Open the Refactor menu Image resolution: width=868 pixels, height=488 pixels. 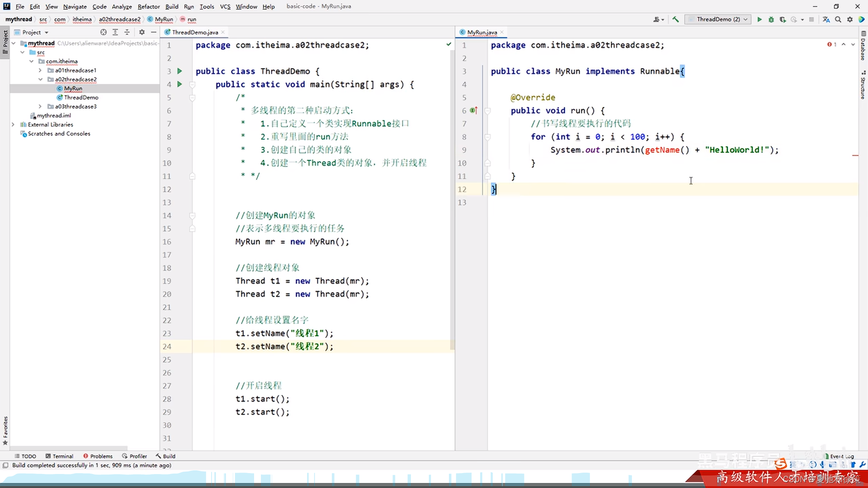[x=149, y=6]
